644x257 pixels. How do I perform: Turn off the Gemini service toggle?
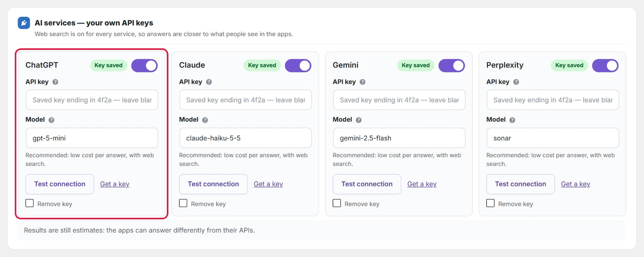coord(452,65)
